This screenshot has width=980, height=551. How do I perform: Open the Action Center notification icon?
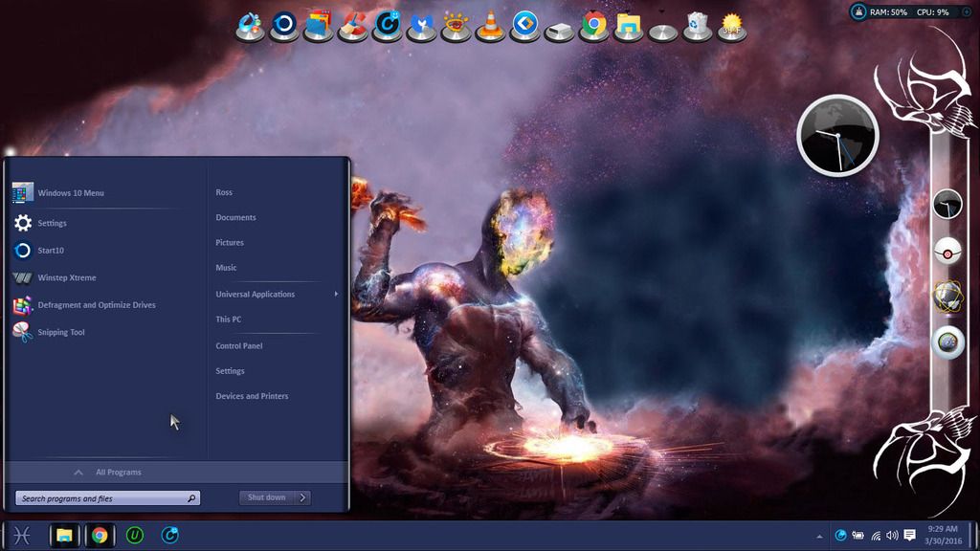tap(910, 536)
